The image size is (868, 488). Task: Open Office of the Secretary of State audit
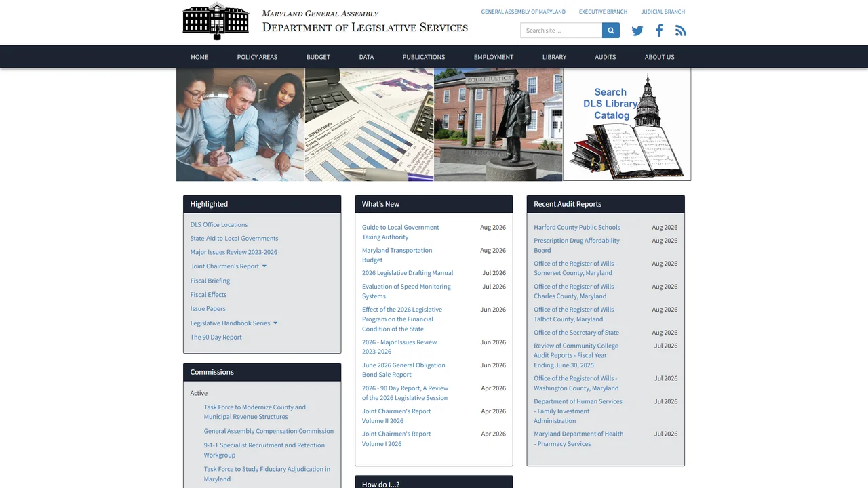coord(576,333)
